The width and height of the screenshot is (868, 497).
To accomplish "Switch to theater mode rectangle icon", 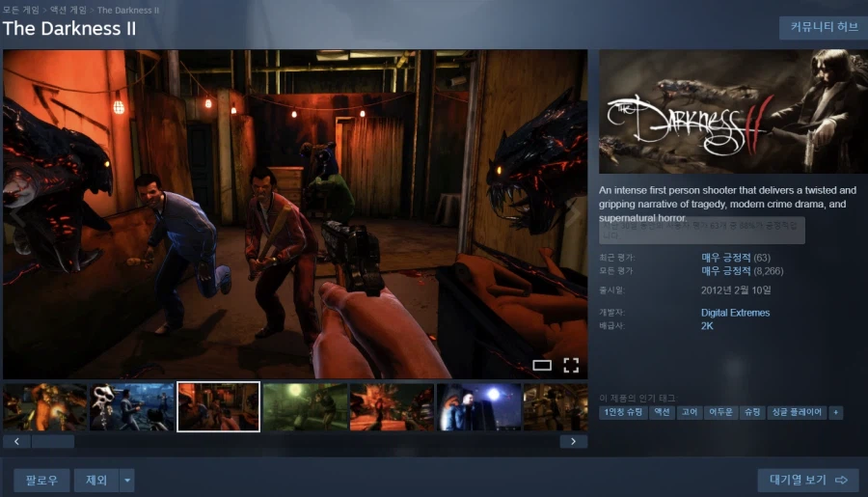I will 542,365.
